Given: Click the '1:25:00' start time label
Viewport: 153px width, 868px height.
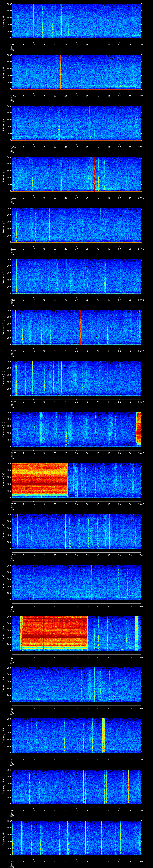Looking at the screenshot, I should coord(12,504).
